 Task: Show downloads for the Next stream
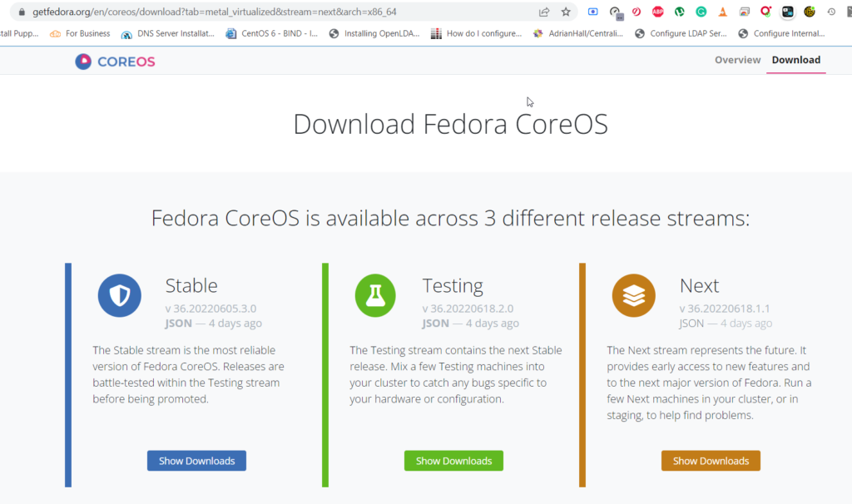[x=711, y=461]
